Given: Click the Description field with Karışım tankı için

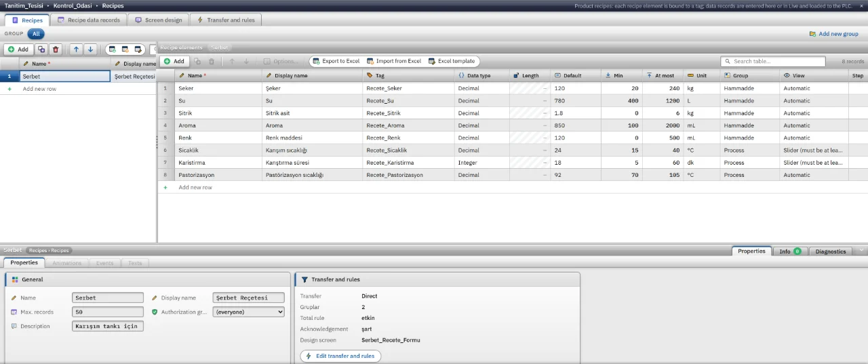Looking at the screenshot, I should coord(108,326).
